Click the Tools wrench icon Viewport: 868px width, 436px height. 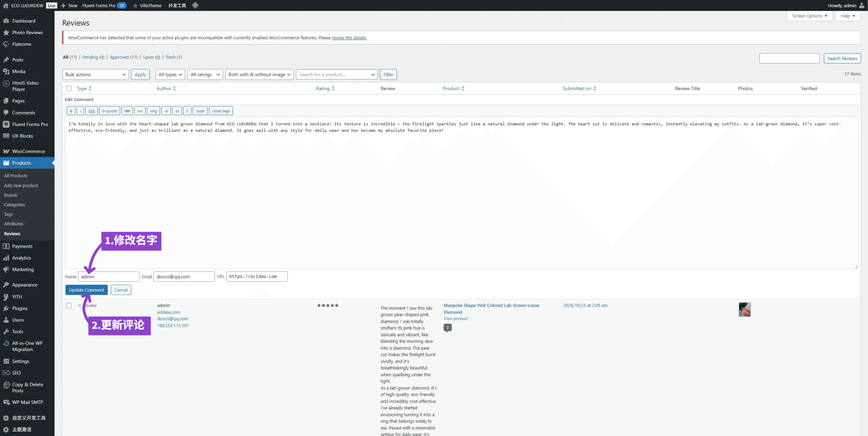click(x=6, y=332)
